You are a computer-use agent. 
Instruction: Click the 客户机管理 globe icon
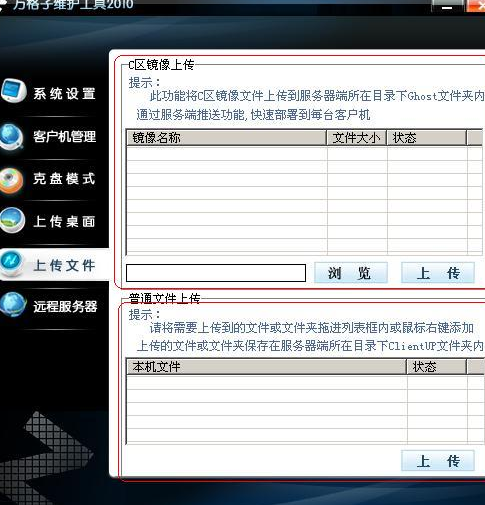pyautogui.click(x=12, y=136)
